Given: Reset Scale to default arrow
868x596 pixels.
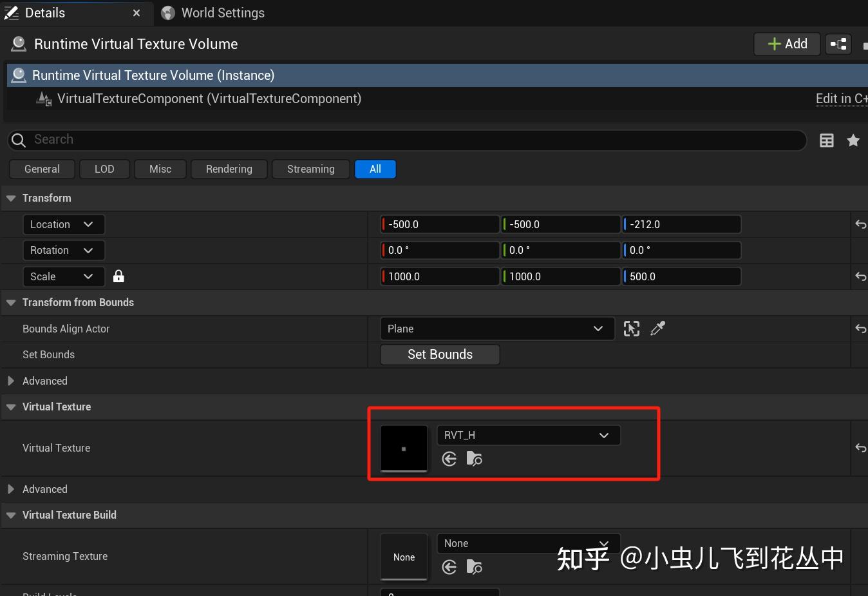Looking at the screenshot, I should click(x=860, y=276).
